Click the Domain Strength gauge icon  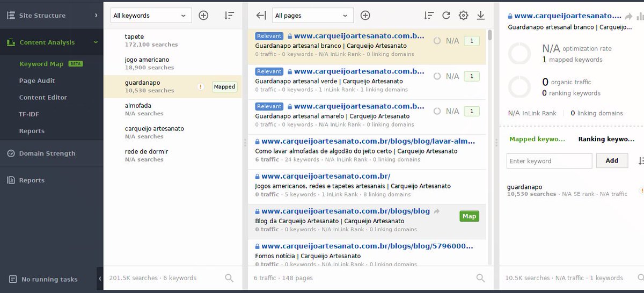[x=11, y=153]
